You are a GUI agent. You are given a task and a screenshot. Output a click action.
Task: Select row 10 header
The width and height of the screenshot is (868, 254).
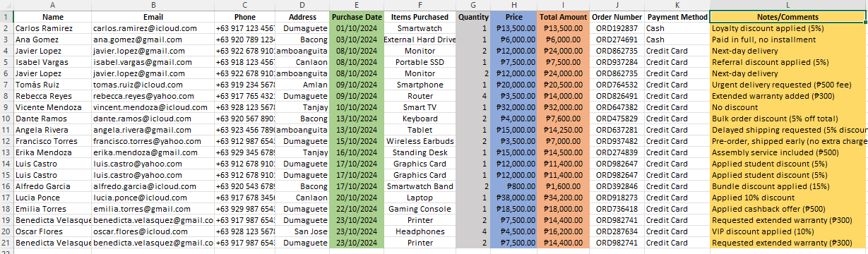[x=6, y=119]
